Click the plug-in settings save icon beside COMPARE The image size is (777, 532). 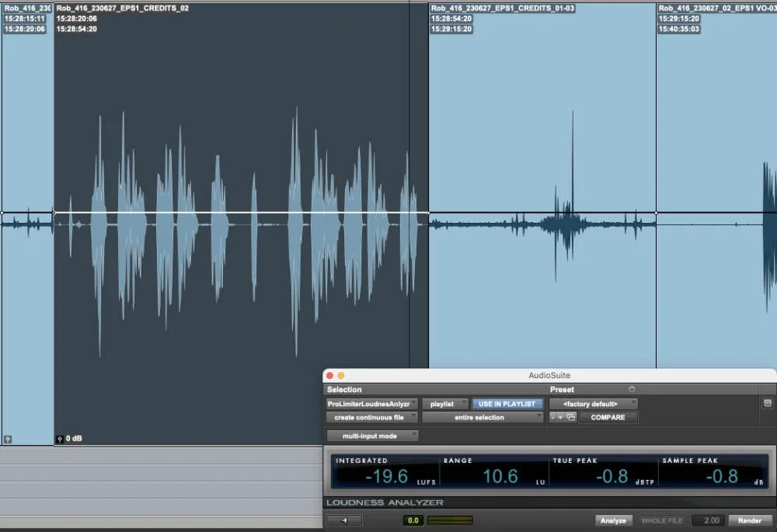(570, 417)
